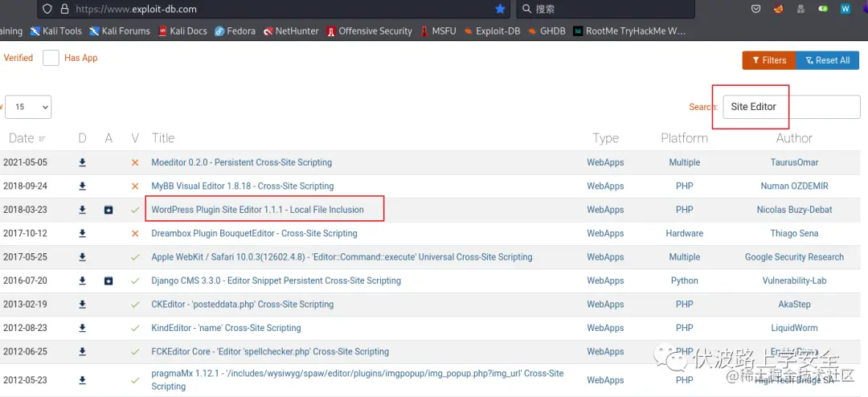Open the RootMe TryHackMe bookmark
Image resolution: width=868 pixels, height=397 pixels.
(629, 31)
